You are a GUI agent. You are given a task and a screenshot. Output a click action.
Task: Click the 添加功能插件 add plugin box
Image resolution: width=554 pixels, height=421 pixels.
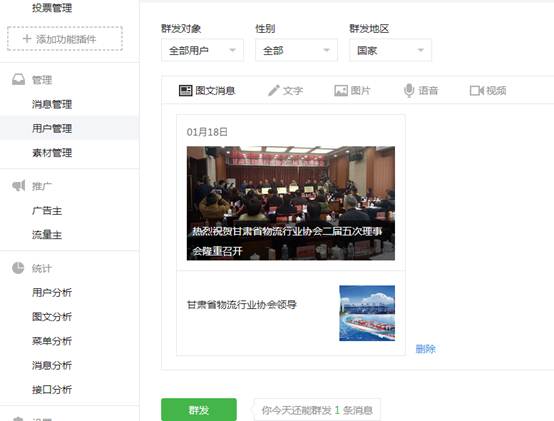click(x=65, y=38)
